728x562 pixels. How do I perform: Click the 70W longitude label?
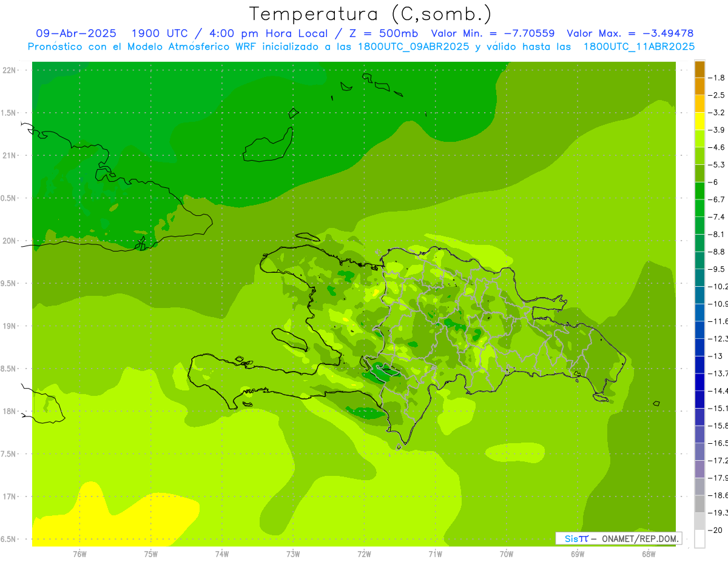pyautogui.click(x=507, y=554)
